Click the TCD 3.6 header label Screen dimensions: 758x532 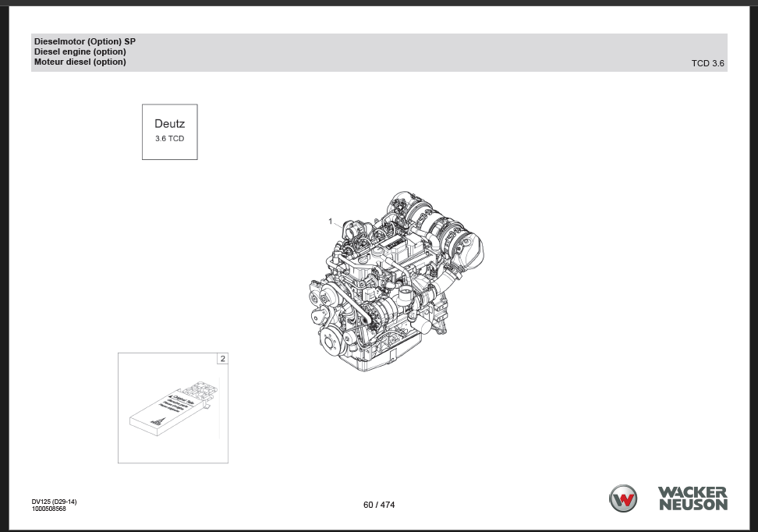[707, 63]
